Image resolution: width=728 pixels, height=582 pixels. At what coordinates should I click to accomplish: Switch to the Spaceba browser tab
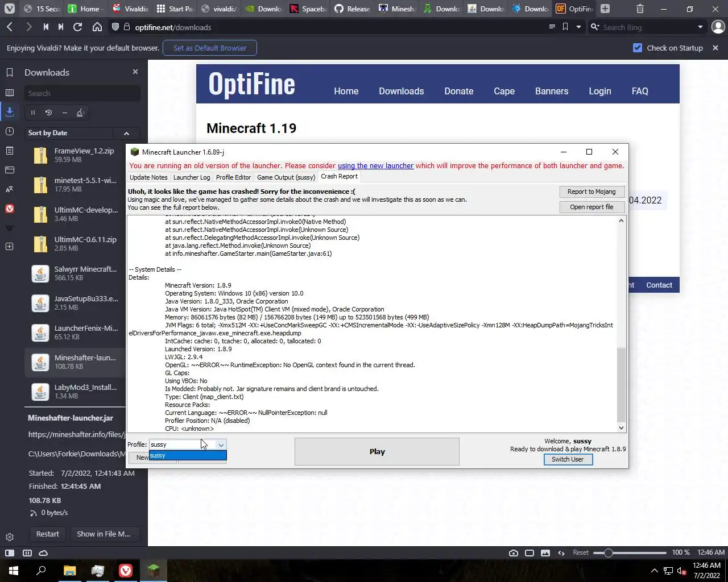(308, 9)
